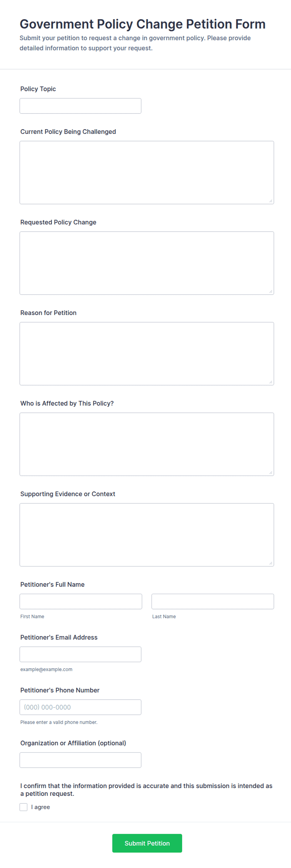Click the Policy Topic input field

tap(80, 106)
